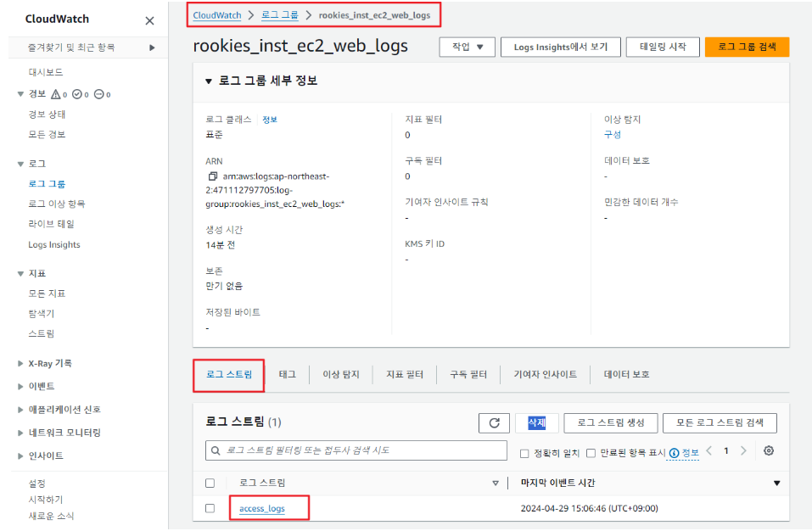Screen dimensions: 812x531
Task: Enable 정확히 일치 checkbox
Action: [524, 454]
